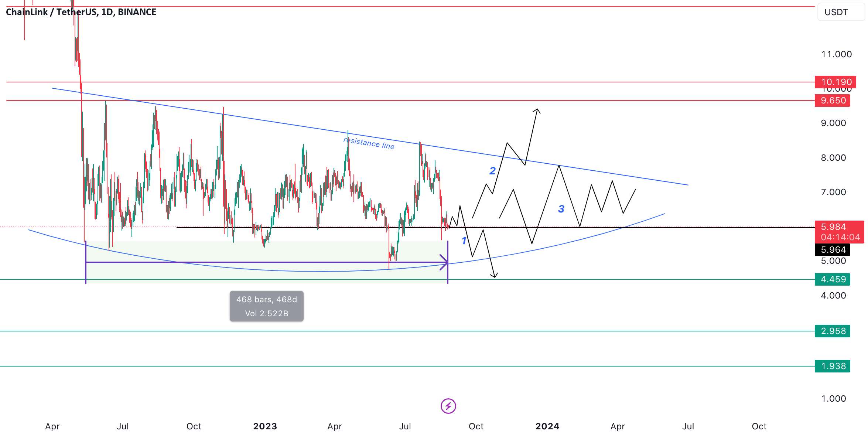868x436 pixels.
Task: Click the ChainLink / TetherUS chart title
Action: pos(81,12)
